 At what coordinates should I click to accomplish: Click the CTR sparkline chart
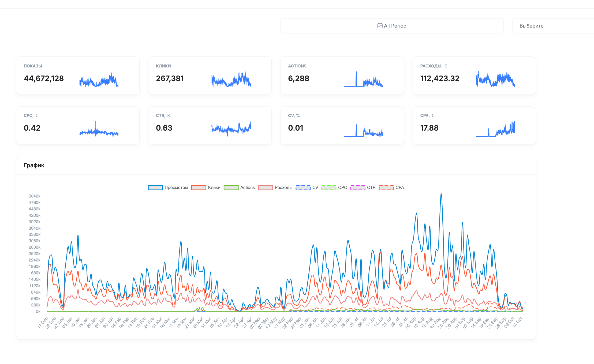(x=231, y=129)
